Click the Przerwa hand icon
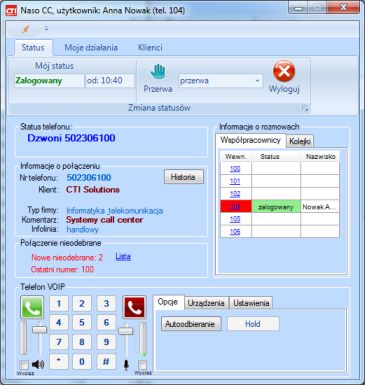This screenshot has width=365, height=385. point(158,72)
